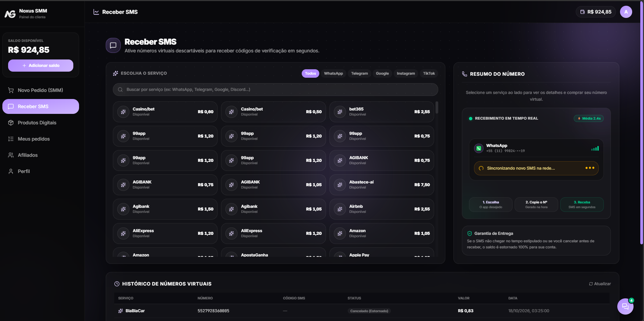Click the list icon beside Meus pedidos
This screenshot has width=644, height=321.
pyautogui.click(x=11, y=139)
